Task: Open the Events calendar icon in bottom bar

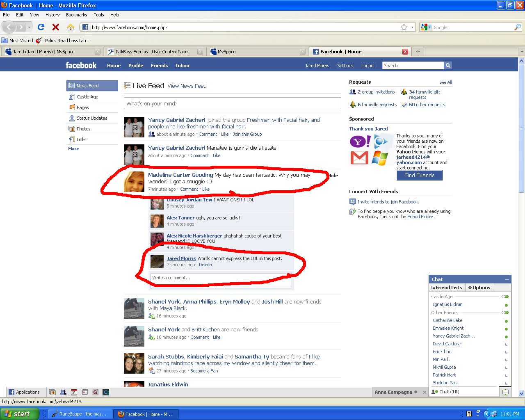Action: pos(74,392)
